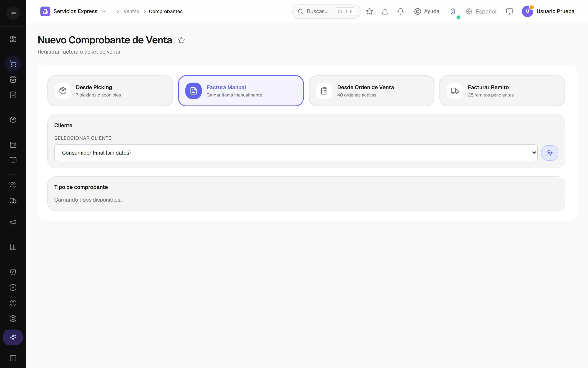Click the Usuario Prueba avatar circle

click(x=528, y=11)
